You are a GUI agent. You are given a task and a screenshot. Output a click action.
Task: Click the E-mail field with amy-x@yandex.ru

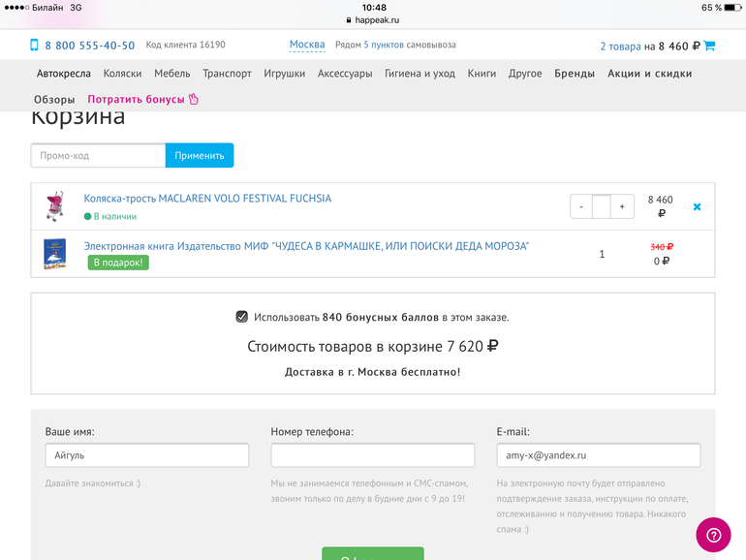[x=598, y=455]
